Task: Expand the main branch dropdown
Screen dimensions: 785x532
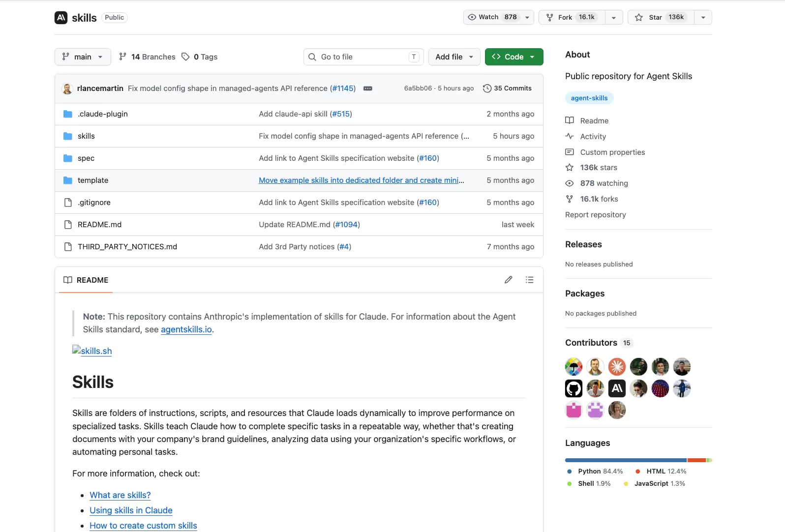Action: point(83,57)
